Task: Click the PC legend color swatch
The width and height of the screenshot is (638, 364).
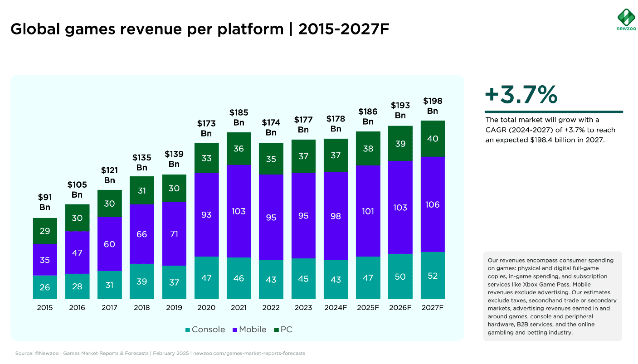Action: 276,330
